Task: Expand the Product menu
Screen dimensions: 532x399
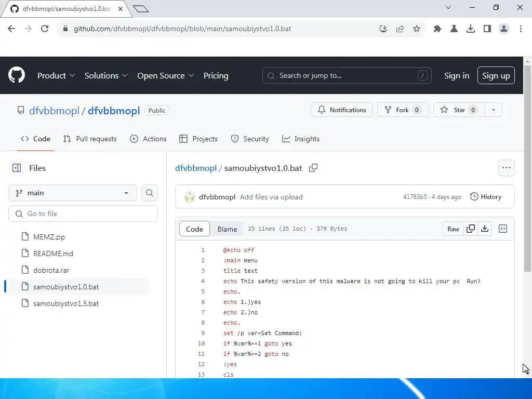Action: click(x=56, y=75)
